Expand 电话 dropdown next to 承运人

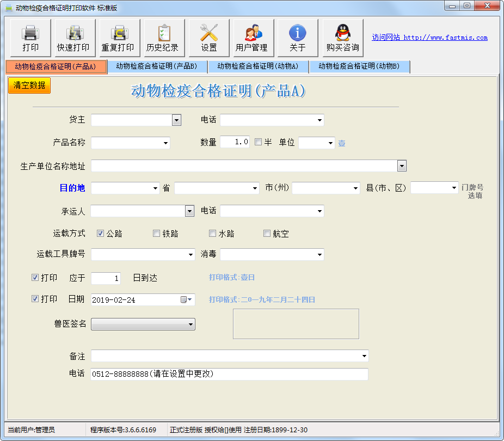coord(319,211)
